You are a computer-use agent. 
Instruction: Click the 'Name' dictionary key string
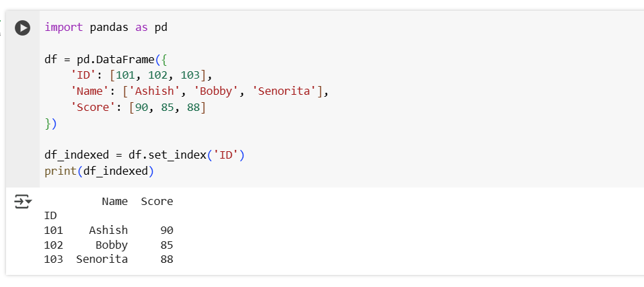(x=90, y=91)
